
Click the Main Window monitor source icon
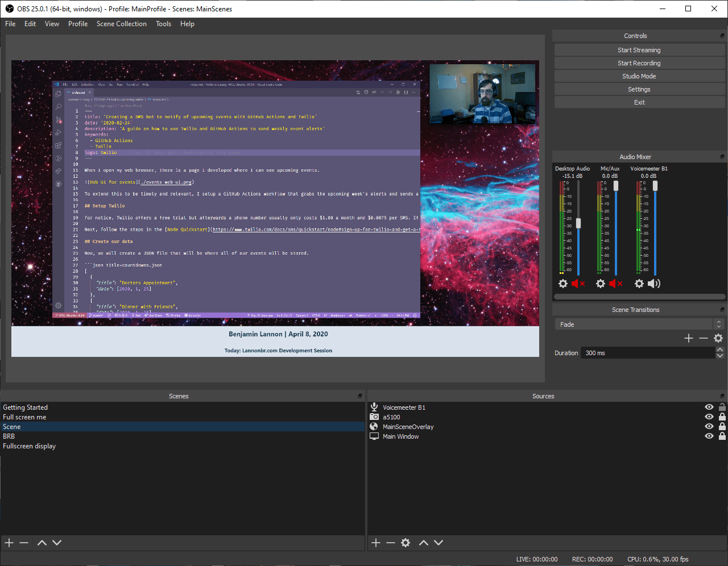click(374, 436)
